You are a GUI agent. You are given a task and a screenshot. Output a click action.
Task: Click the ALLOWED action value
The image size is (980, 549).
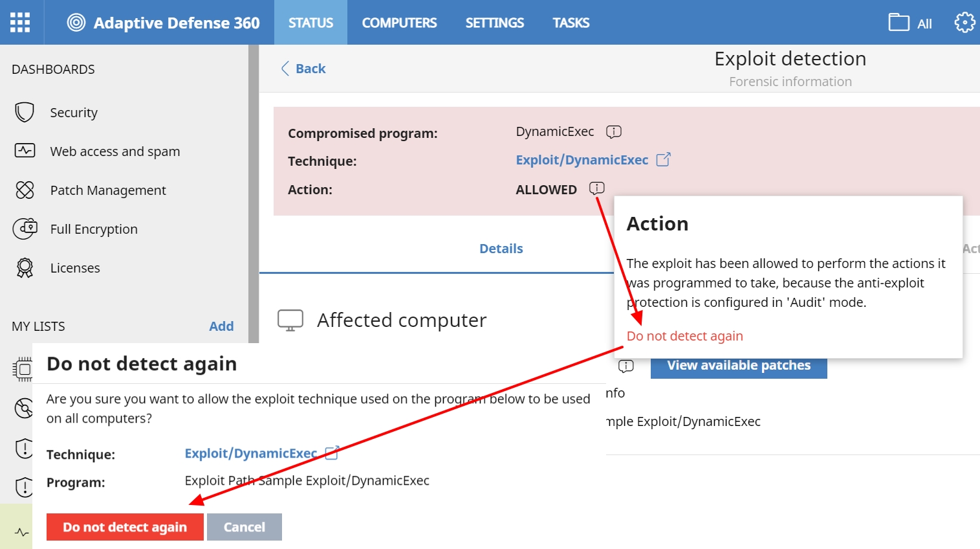546,190
